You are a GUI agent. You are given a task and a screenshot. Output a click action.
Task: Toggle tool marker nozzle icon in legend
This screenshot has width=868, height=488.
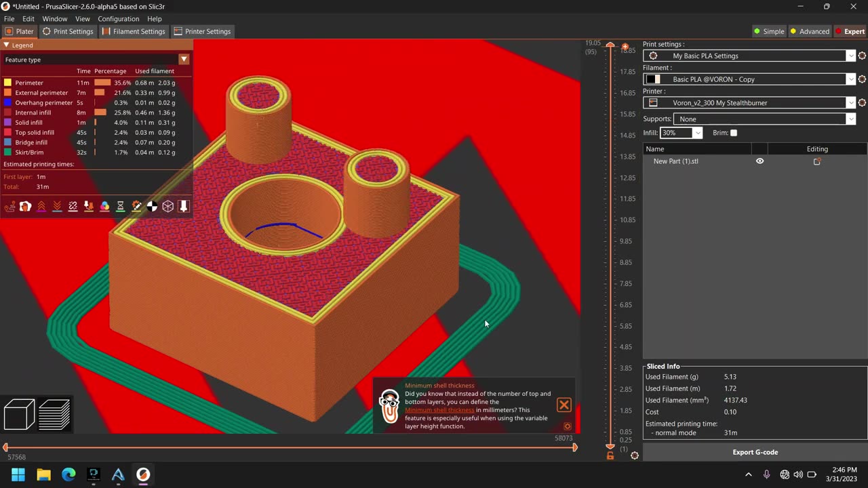[x=183, y=207]
